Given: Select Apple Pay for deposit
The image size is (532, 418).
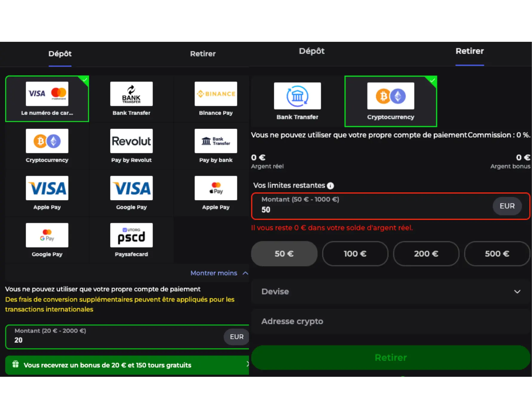Looking at the screenshot, I should tap(47, 193).
